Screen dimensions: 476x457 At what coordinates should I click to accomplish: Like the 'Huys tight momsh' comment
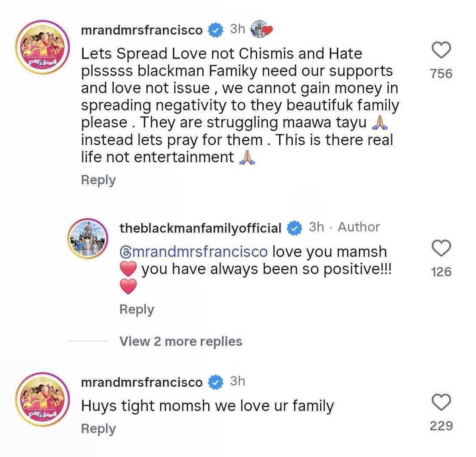coord(441,402)
